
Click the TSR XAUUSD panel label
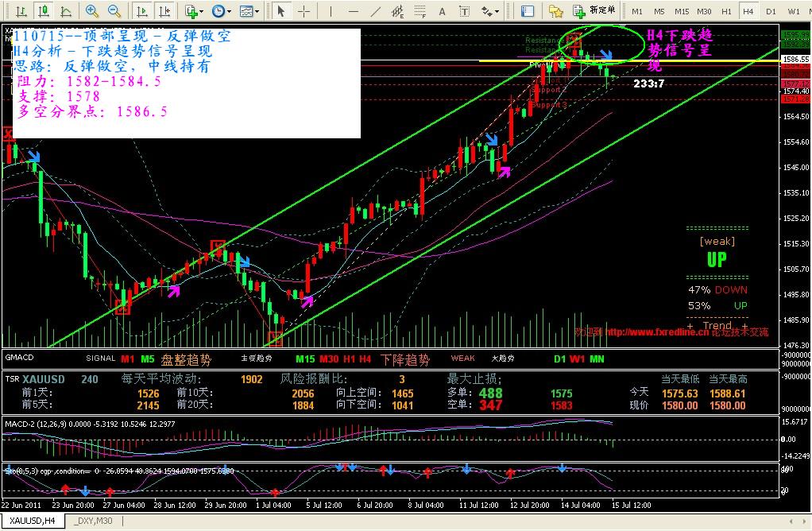[35, 379]
